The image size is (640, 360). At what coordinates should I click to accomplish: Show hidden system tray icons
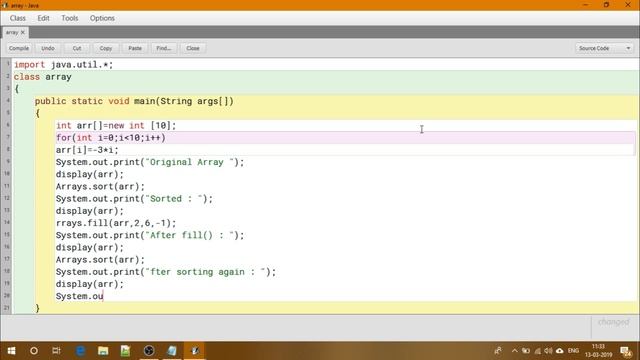[x=514, y=351]
